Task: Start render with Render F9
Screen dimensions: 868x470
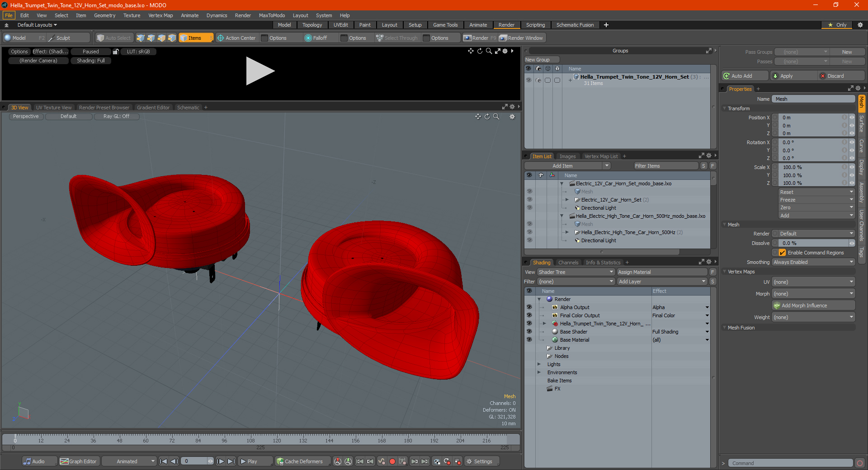Action: pos(480,38)
